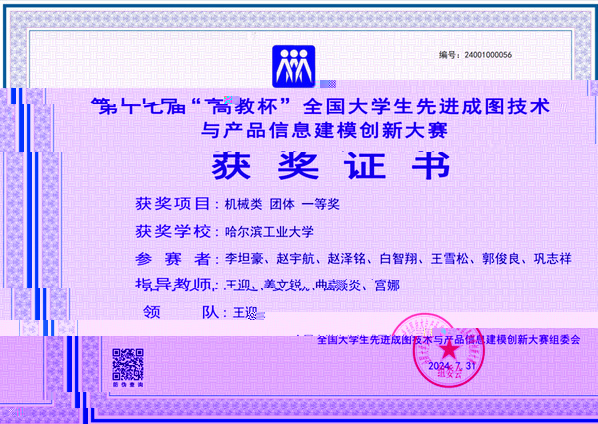This screenshot has height=424, width=598.
Task: Click the date 2024.7.31
Action: pyautogui.click(x=452, y=366)
